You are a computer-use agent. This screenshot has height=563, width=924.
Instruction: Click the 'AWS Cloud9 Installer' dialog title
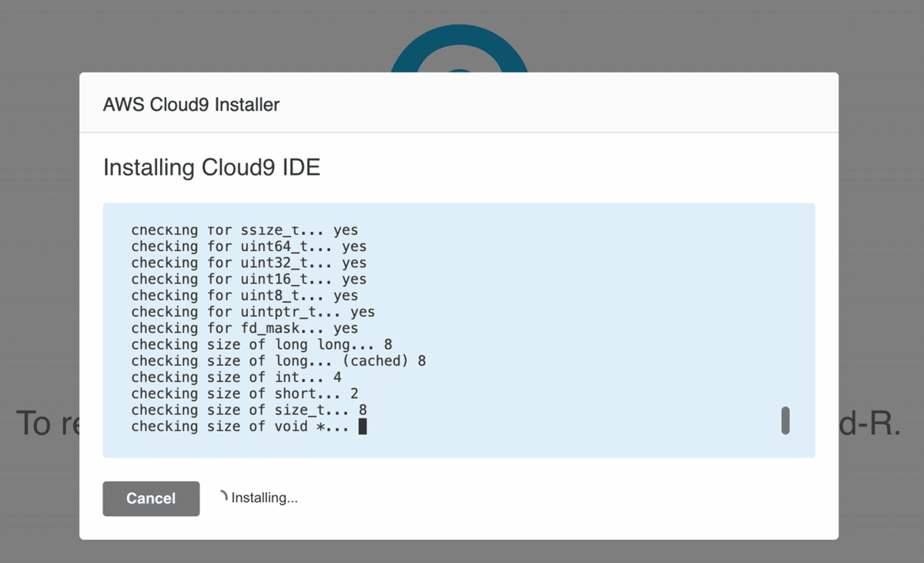pos(191,105)
